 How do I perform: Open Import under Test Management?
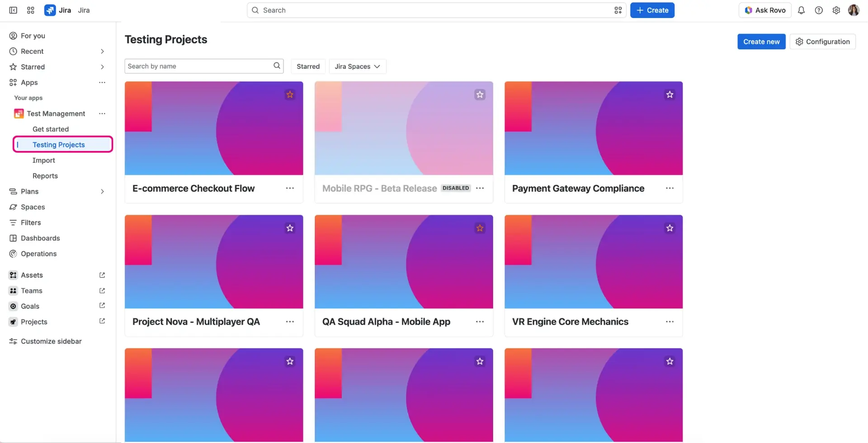(x=44, y=160)
